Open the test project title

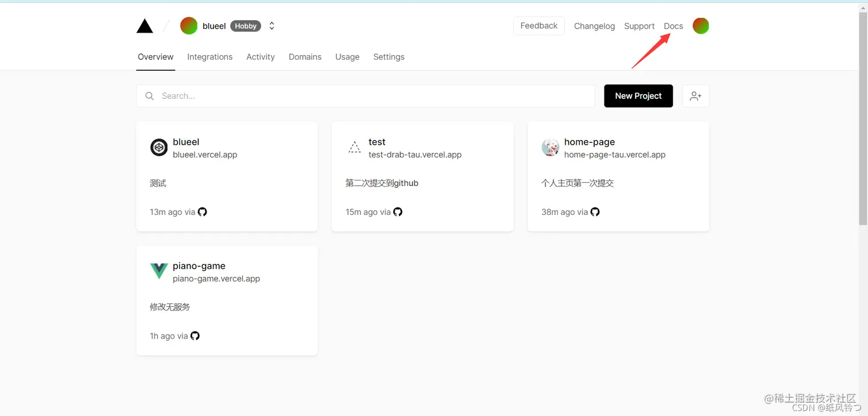click(x=377, y=142)
